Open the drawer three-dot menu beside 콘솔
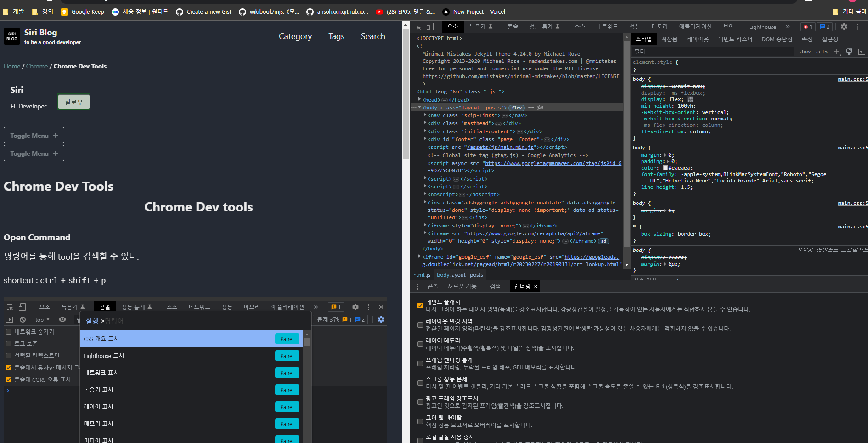This screenshot has height=443, width=868. [417, 286]
